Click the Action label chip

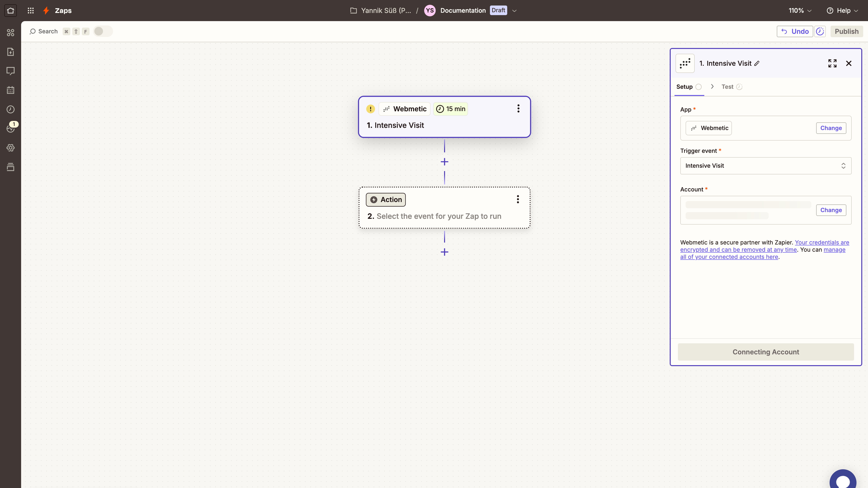click(386, 200)
